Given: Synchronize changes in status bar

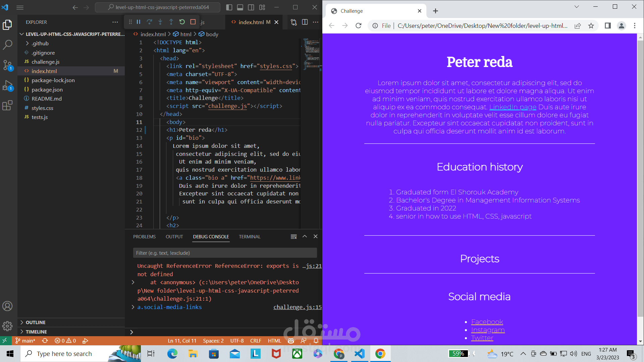Looking at the screenshot, I should (x=45, y=341).
